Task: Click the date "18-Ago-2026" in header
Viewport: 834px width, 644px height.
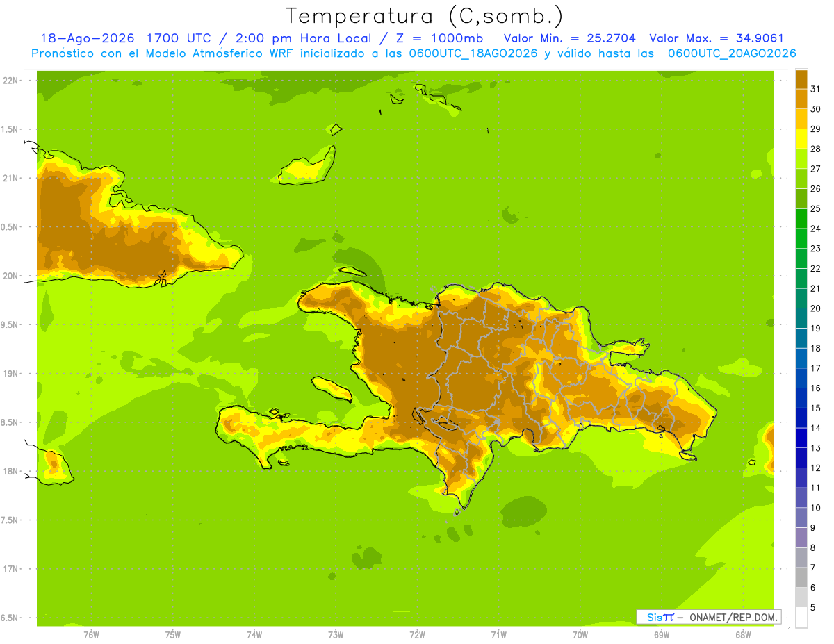Action: click(87, 39)
